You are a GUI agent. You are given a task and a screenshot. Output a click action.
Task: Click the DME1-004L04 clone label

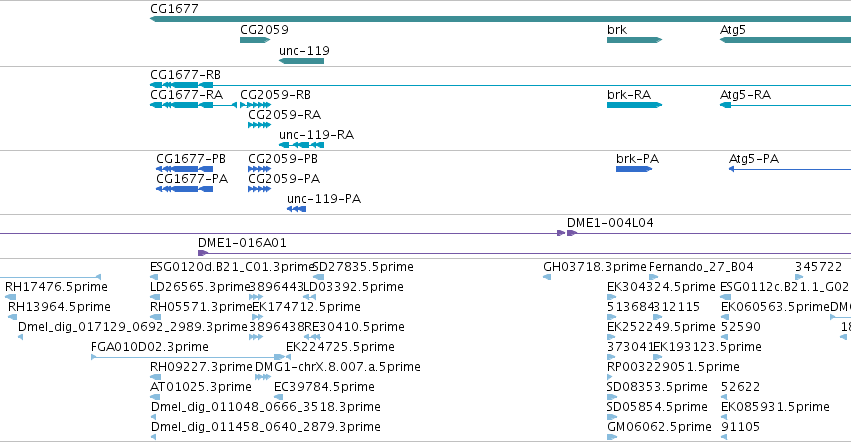click(x=610, y=223)
